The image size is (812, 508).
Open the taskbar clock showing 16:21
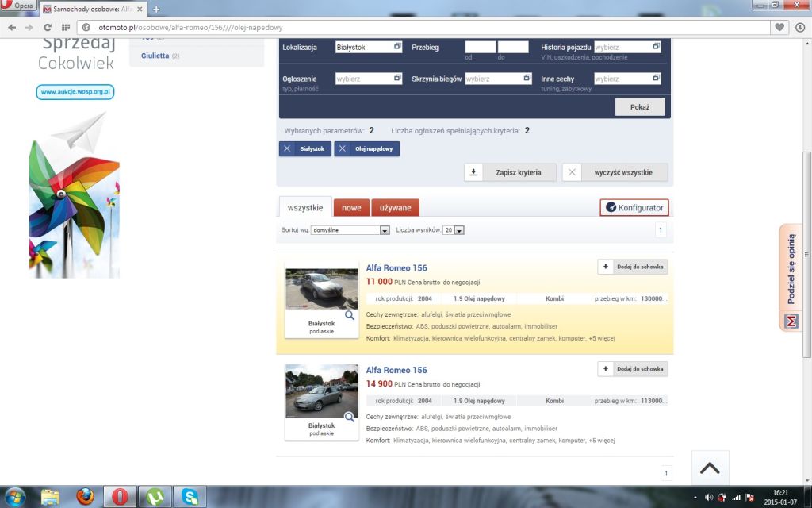[x=780, y=498]
